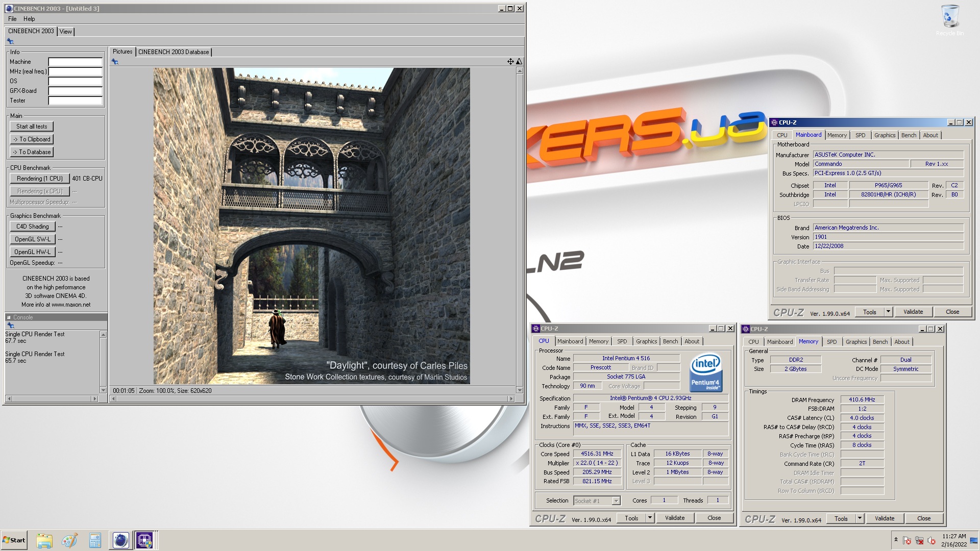Click the 4516.31 MHz core speed value
Image resolution: width=980 pixels, height=551 pixels.
click(597, 454)
